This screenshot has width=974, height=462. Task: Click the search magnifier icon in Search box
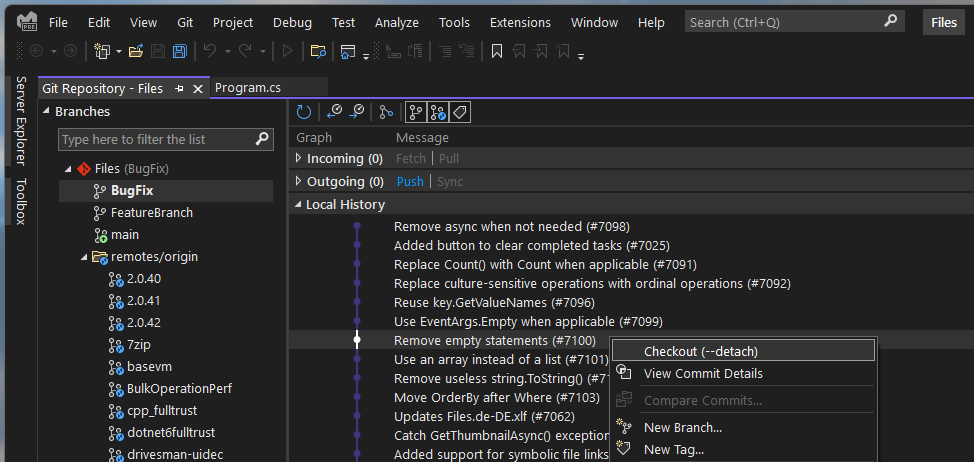pyautogui.click(x=890, y=22)
